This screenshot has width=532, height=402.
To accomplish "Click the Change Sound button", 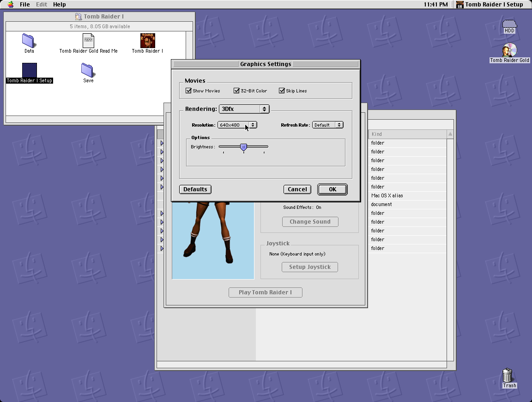I will click(310, 222).
